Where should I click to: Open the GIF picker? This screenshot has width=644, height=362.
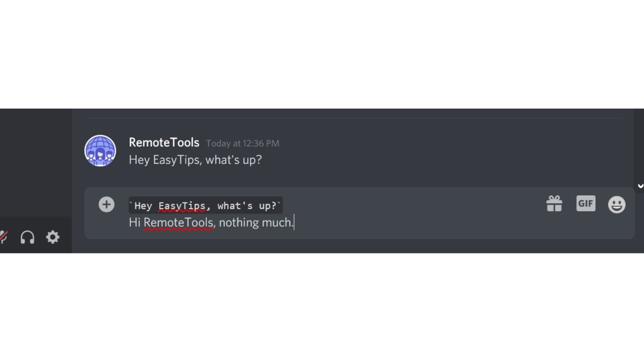click(x=586, y=204)
